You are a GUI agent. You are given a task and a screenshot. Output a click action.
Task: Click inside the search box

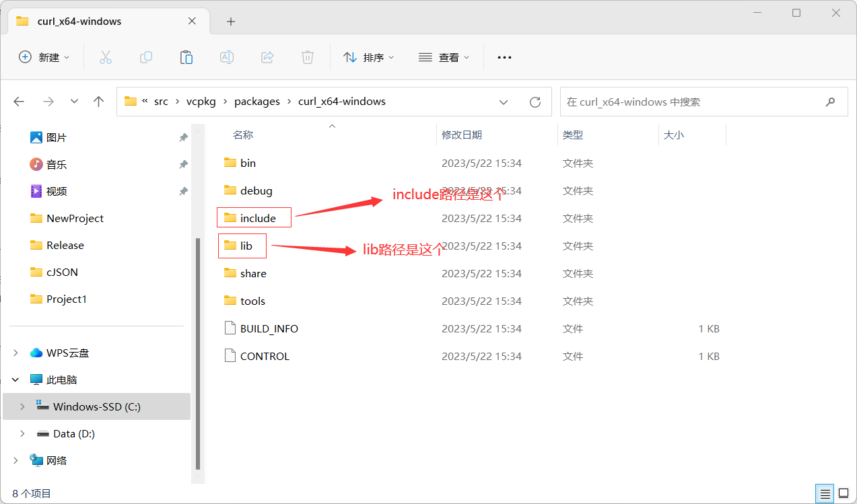[x=687, y=102]
